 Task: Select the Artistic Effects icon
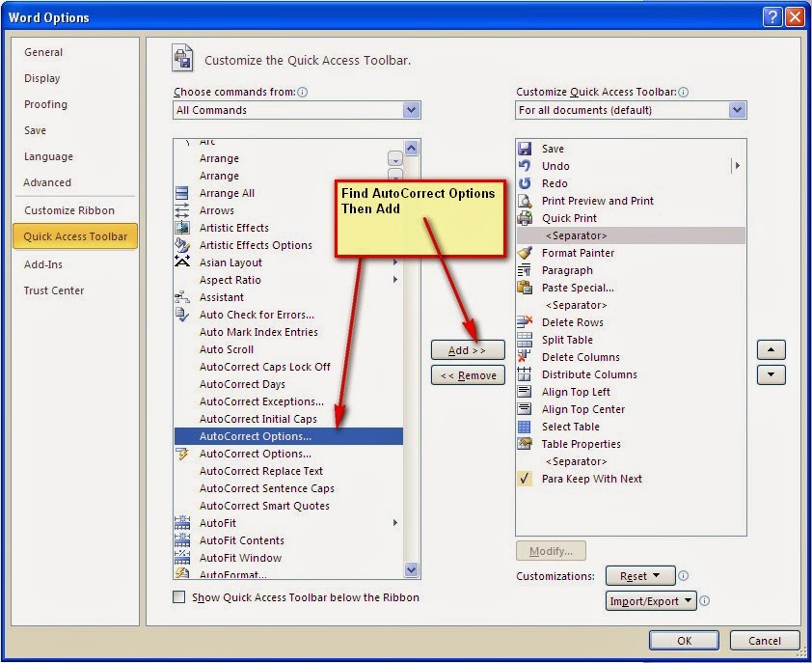tap(181, 228)
